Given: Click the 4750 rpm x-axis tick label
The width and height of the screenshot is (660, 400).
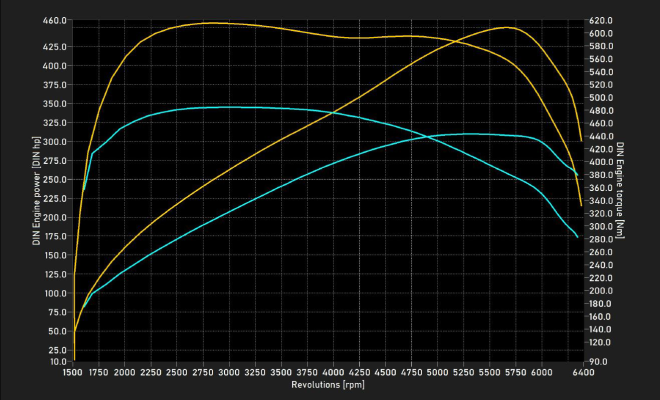Looking at the screenshot, I should coord(411,372).
